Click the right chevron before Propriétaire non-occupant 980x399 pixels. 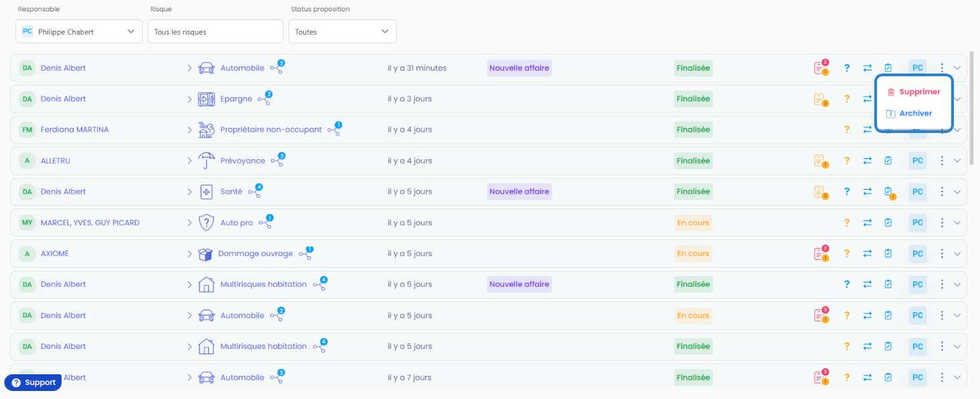pyautogui.click(x=189, y=130)
